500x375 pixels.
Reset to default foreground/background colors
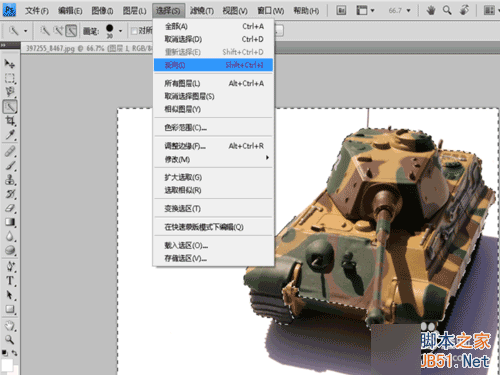point(4,353)
